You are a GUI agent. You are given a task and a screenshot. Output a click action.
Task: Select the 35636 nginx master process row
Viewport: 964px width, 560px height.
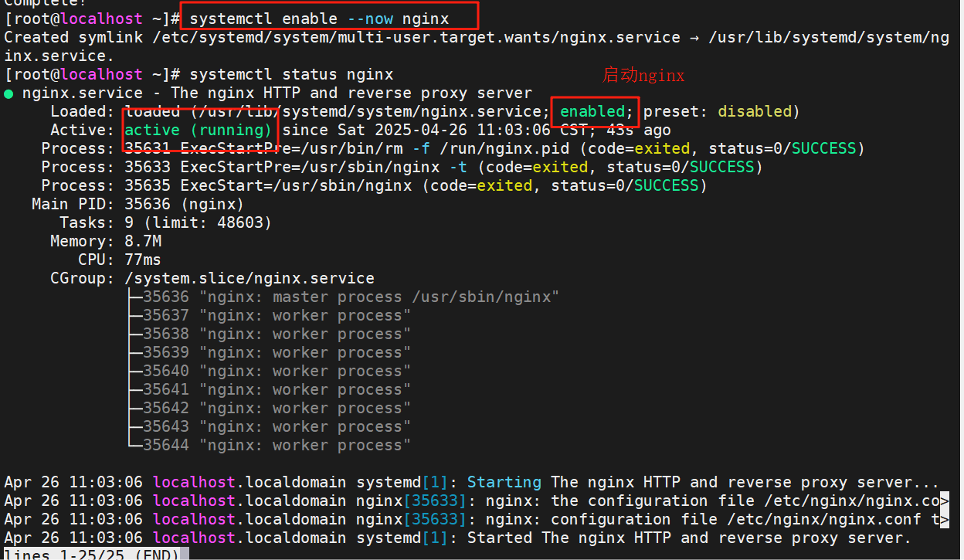click(x=342, y=297)
